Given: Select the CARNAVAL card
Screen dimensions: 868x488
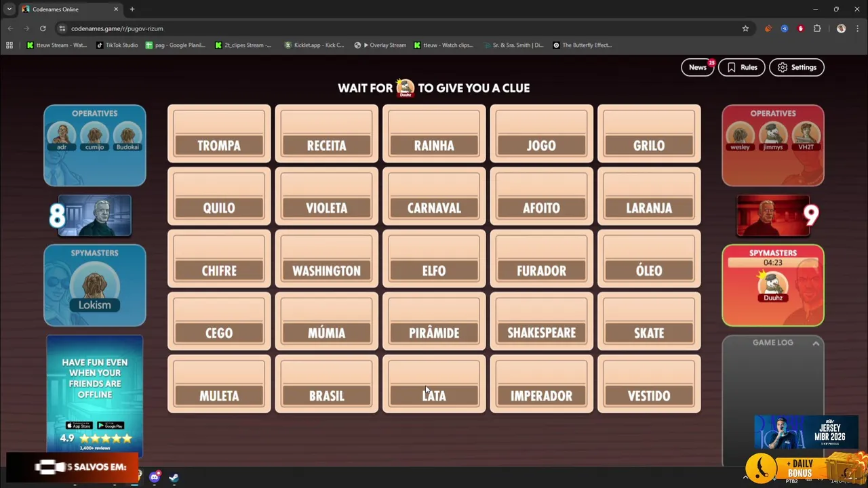Looking at the screenshot, I should 434,196.
